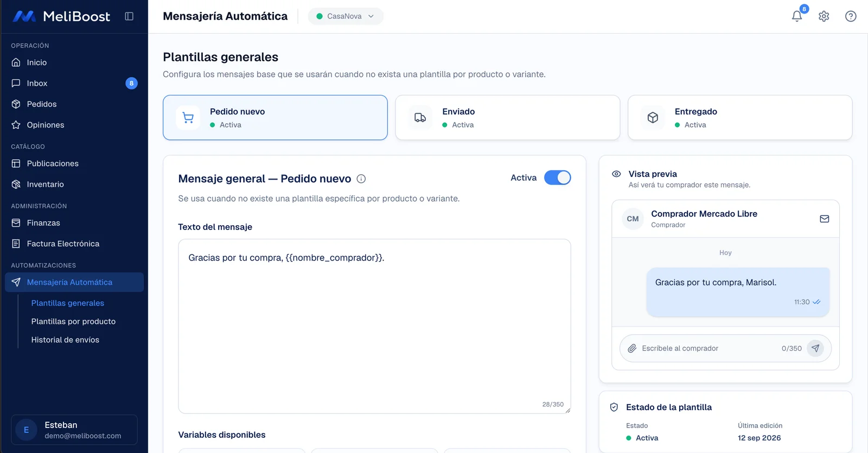Viewport: 868px width, 453px height.
Task: Click the MeliBoost logo
Action: pos(61,16)
